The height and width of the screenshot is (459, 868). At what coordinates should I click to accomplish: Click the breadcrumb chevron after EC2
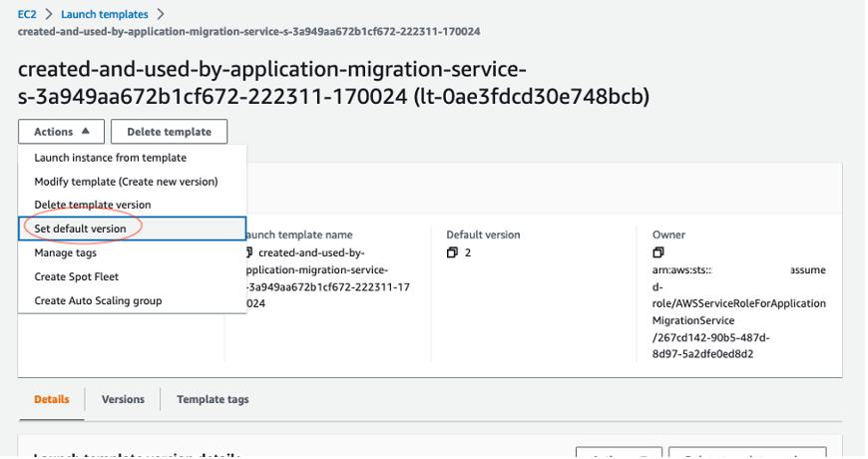click(48, 15)
